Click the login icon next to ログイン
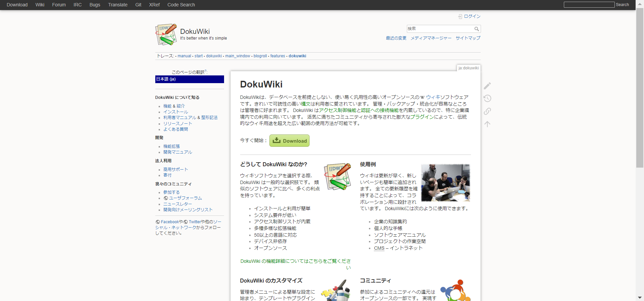Viewport: 644px width, 301px height. (x=460, y=16)
